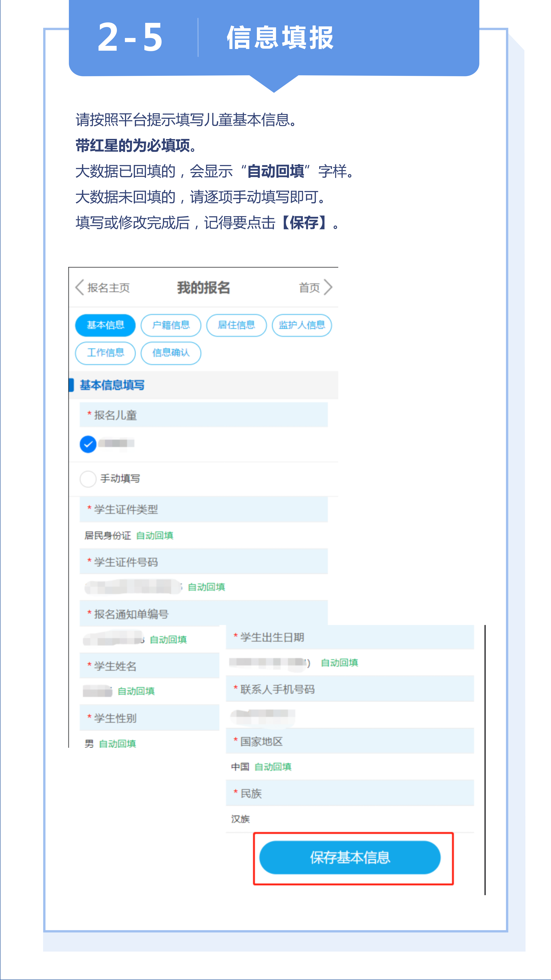Click the 居民身份证 certificate type value
Image resolution: width=551 pixels, height=980 pixels.
(108, 536)
